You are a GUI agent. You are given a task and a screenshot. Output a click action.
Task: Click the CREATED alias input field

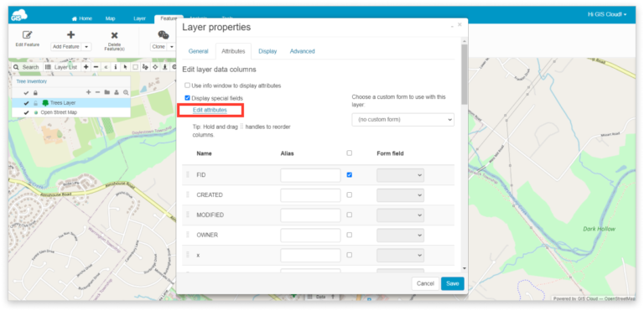[x=310, y=195]
